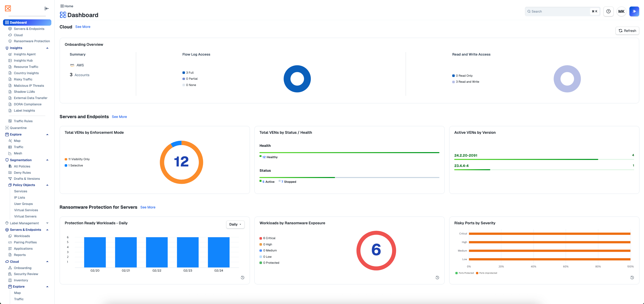The height and width of the screenshot is (304, 644).
Task: Click the Illumio logo icon
Action: coord(8,9)
